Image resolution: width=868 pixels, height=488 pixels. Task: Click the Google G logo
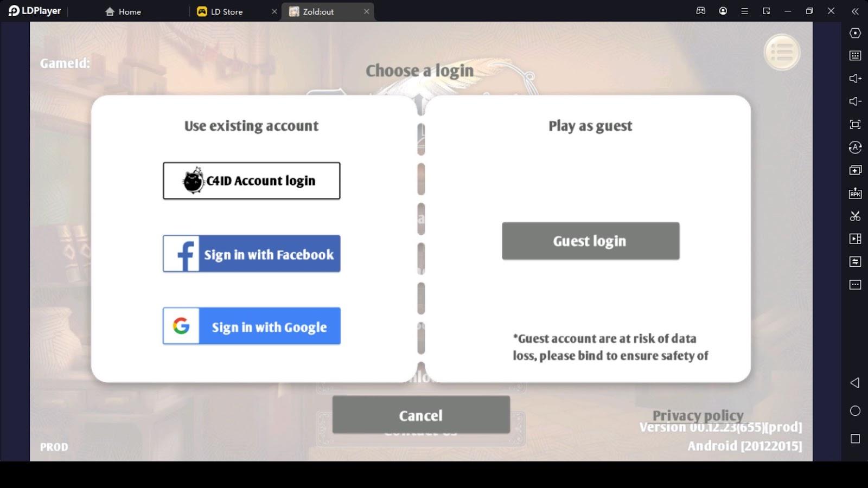181,326
